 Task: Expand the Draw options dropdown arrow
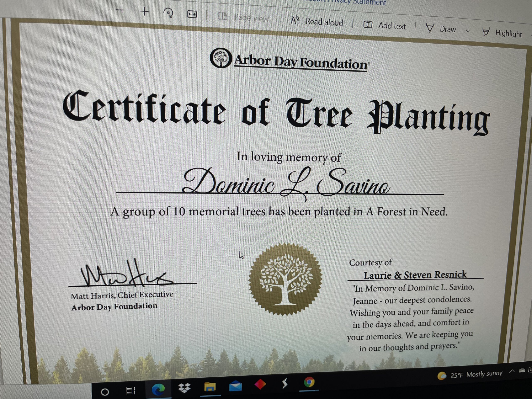(468, 31)
